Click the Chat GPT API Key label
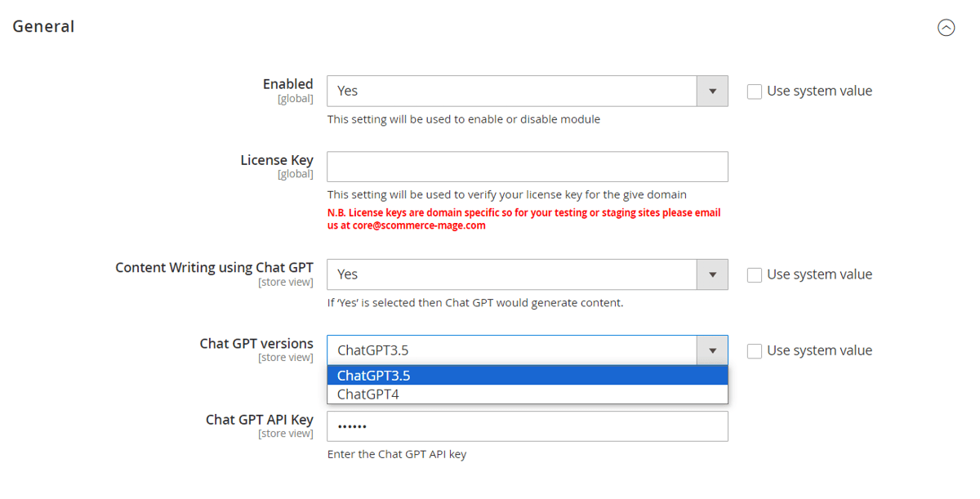The height and width of the screenshot is (499, 980). (260, 419)
